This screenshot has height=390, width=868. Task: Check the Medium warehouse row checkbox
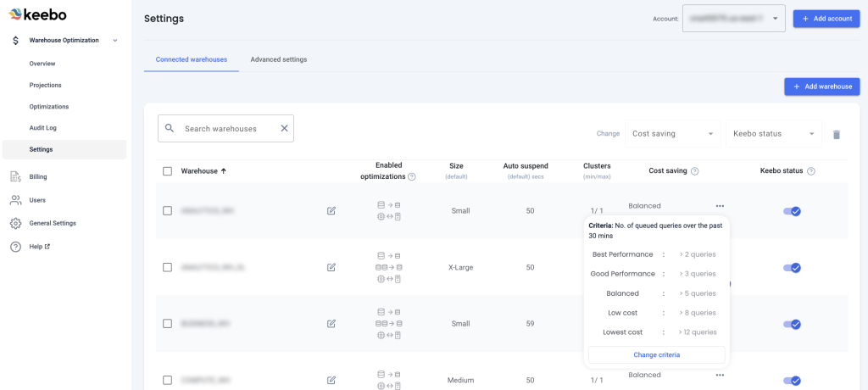[x=167, y=380]
